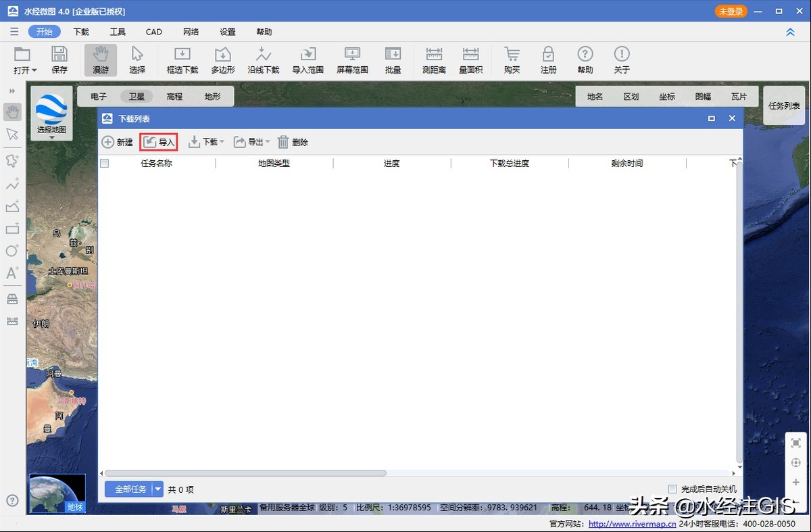
Task: Choose the freeform polygon tool in sidebar
Action: (x=12, y=161)
